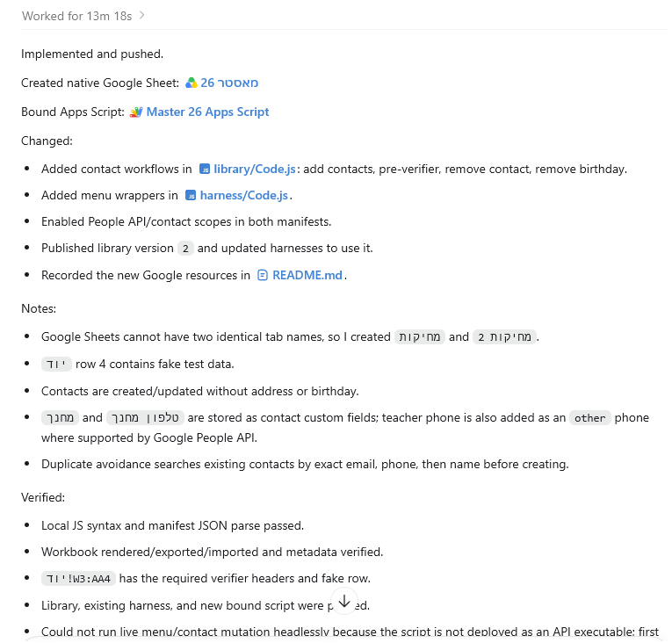672x643 pixels.
Task: Click the 'other' inline code chip
Action: pyautogui.click(x=589, y=418)
